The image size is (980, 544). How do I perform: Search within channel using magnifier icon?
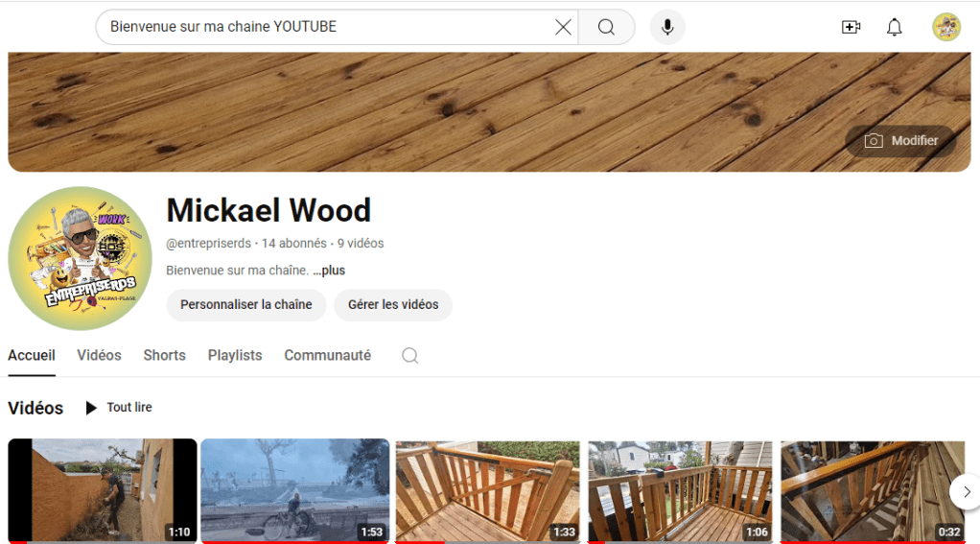click(409, 356)
